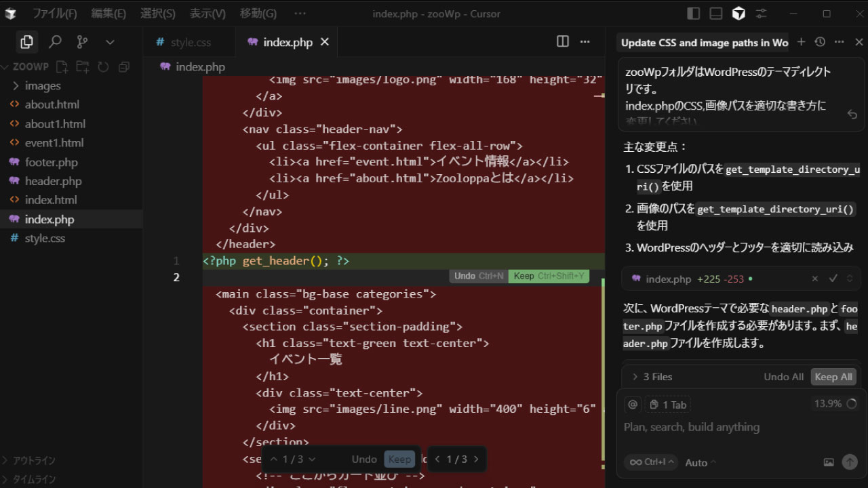Show hidden menus via title bar ellipsis
The height and width of the screenshot is (488, 868).
pyautogui.click(x=300, y=14)
